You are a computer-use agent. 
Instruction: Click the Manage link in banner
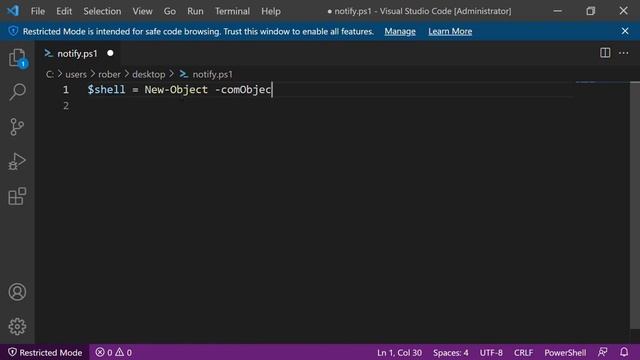click(400, 31)
